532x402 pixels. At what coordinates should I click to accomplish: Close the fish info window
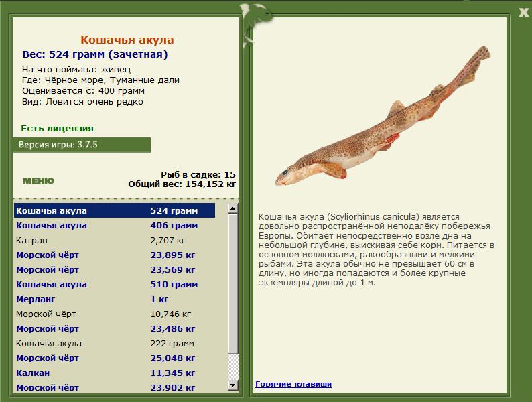point(523,13)
